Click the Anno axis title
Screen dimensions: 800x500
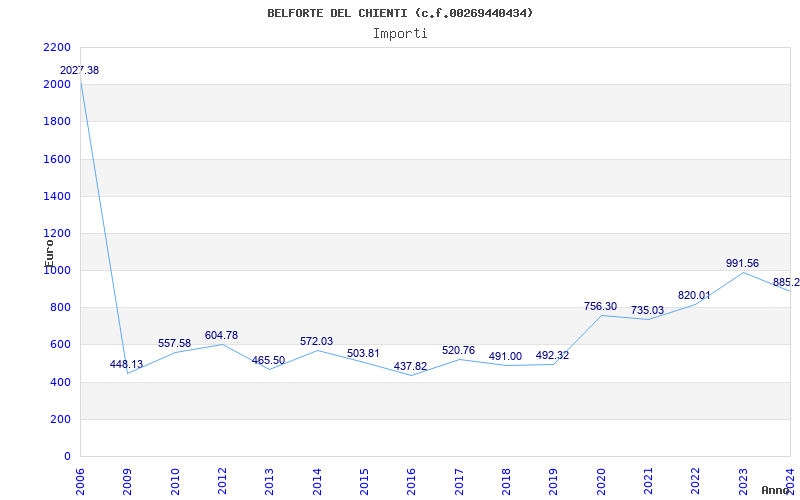click(x=775, y=490)
